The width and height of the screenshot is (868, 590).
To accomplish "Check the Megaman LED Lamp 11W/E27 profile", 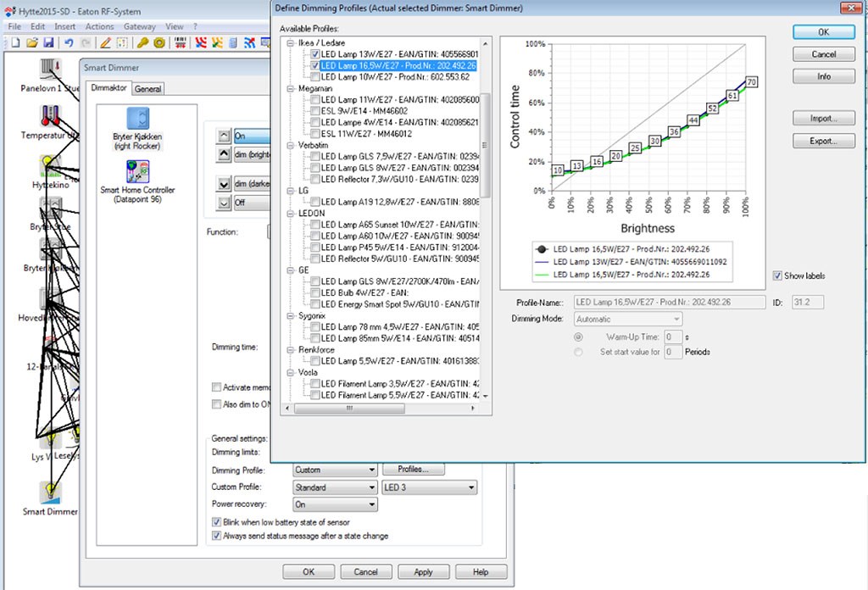I will point(315,100).
